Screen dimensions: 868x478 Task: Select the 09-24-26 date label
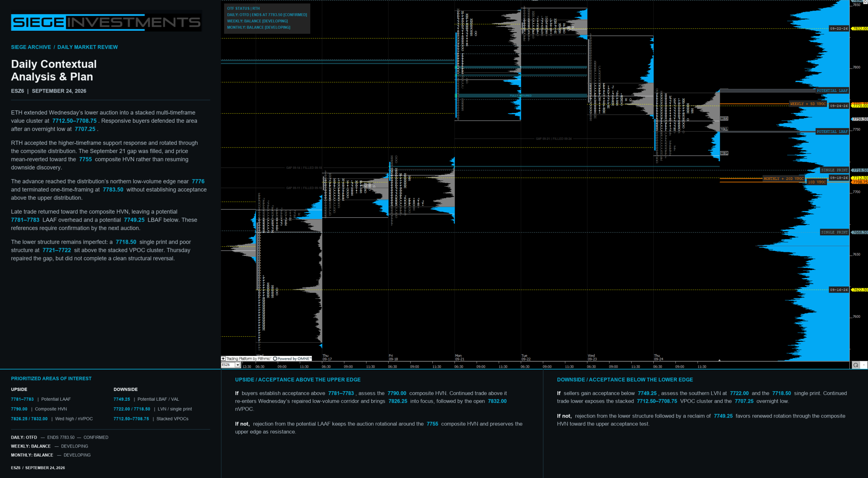click(x=839, y=106)
